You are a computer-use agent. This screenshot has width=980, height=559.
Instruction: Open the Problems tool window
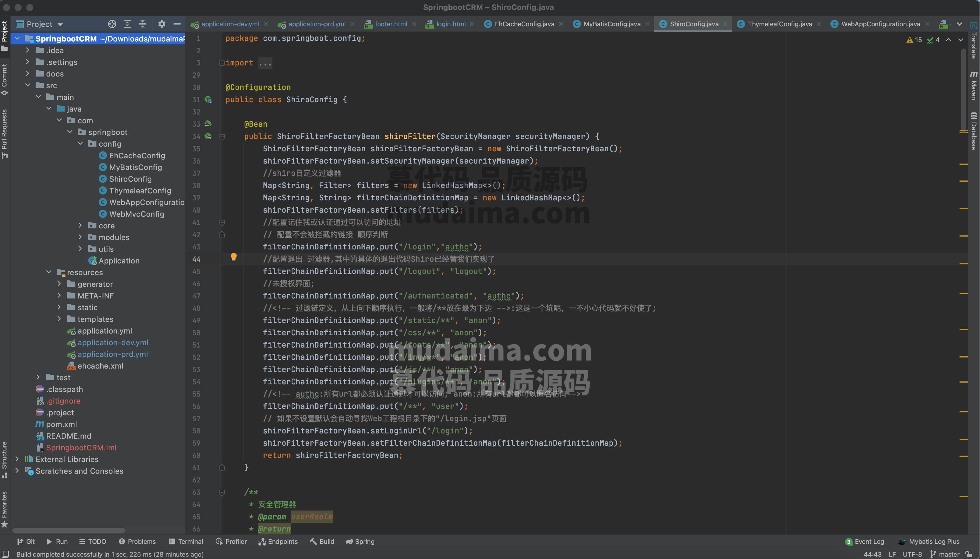tap(137, 541)
